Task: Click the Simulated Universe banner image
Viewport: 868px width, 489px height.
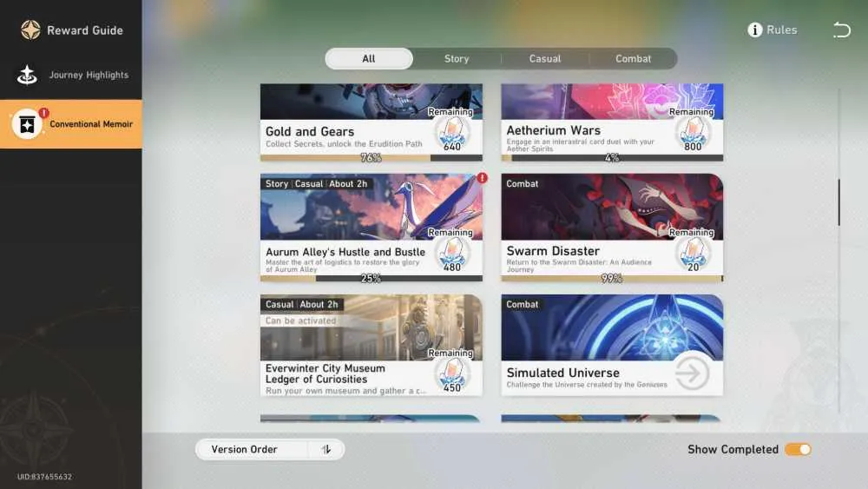Action: click(612, 327)
